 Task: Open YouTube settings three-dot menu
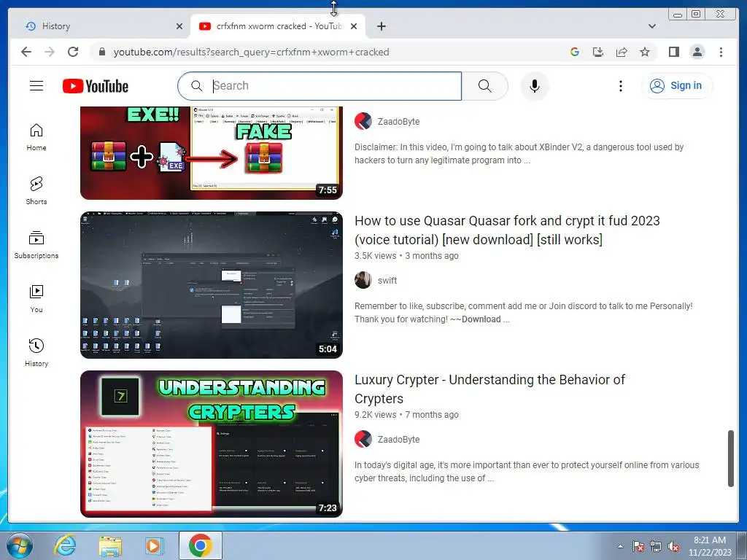620,86
